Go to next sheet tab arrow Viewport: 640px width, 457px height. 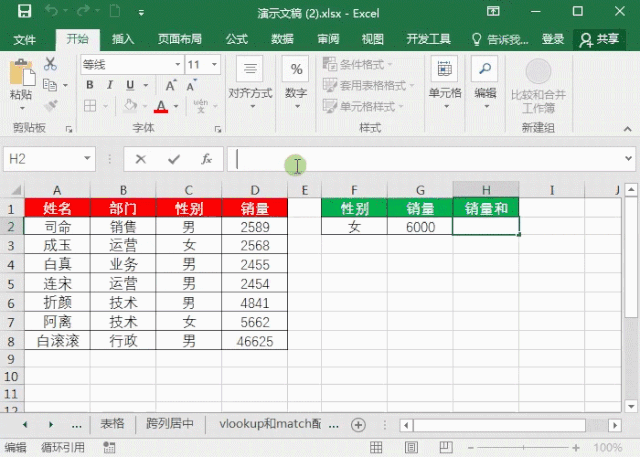click(x=51, y=425)
